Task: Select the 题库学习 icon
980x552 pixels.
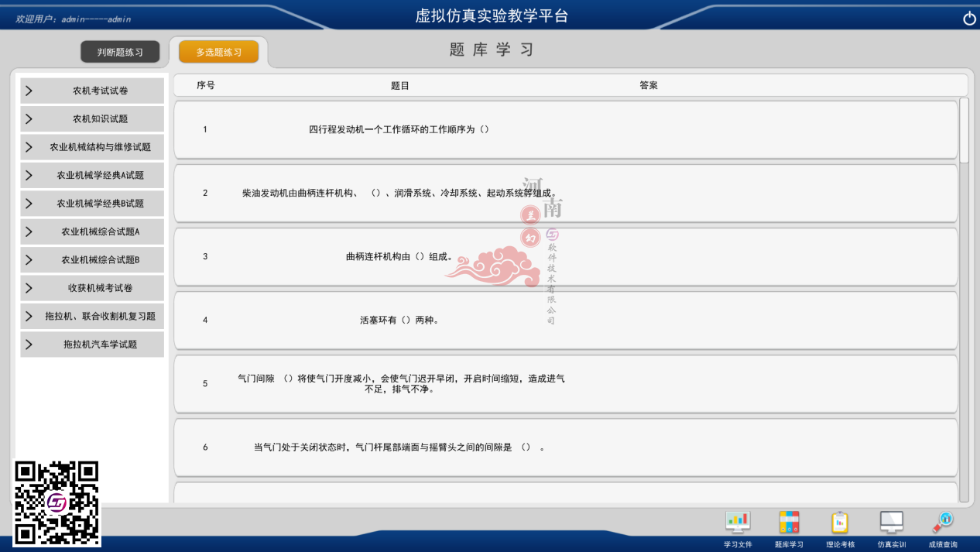Action: (x=788, y=526)
